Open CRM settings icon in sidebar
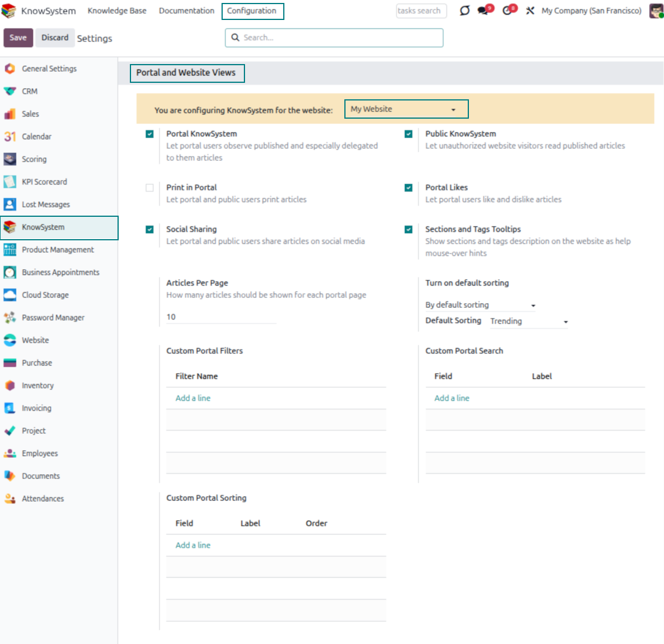 click(10, 91)
